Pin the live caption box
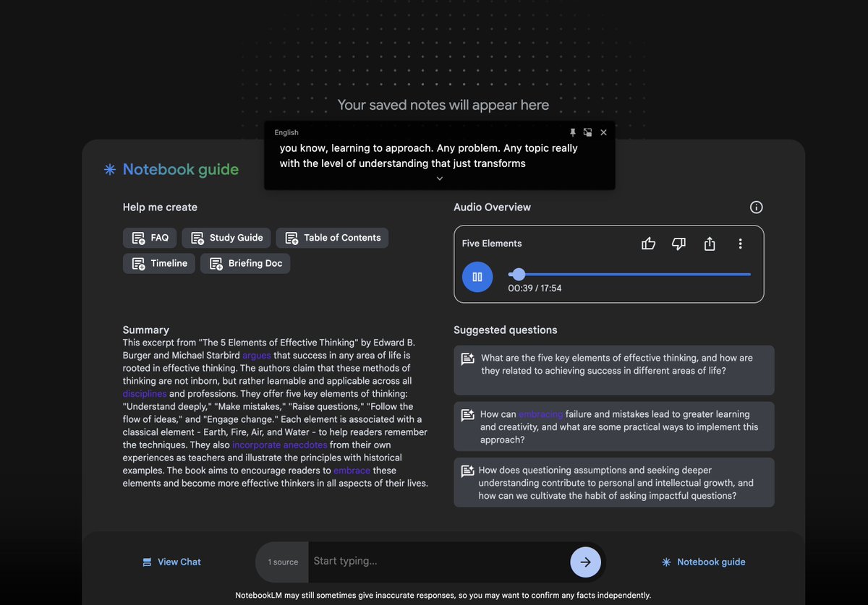This screenshot has width=868, height=605. pos(573,132)
